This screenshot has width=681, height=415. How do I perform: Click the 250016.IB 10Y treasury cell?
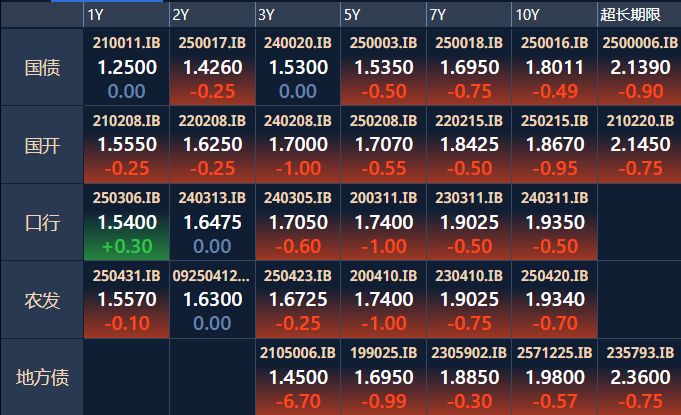[555, 67]
